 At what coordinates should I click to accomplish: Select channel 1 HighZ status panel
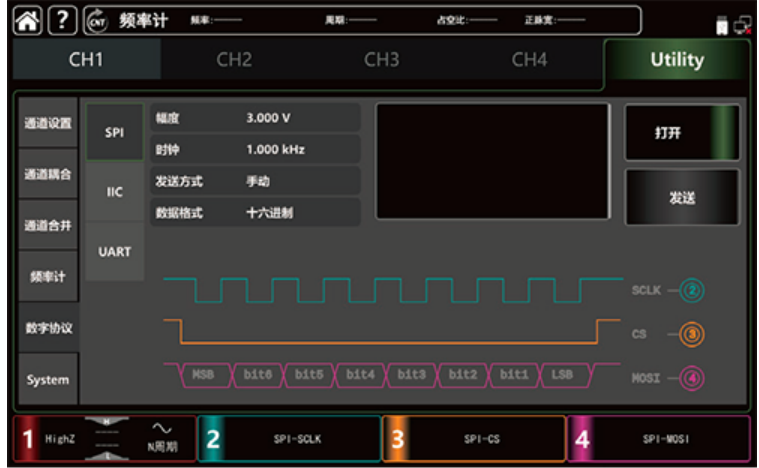pos(104,438)
